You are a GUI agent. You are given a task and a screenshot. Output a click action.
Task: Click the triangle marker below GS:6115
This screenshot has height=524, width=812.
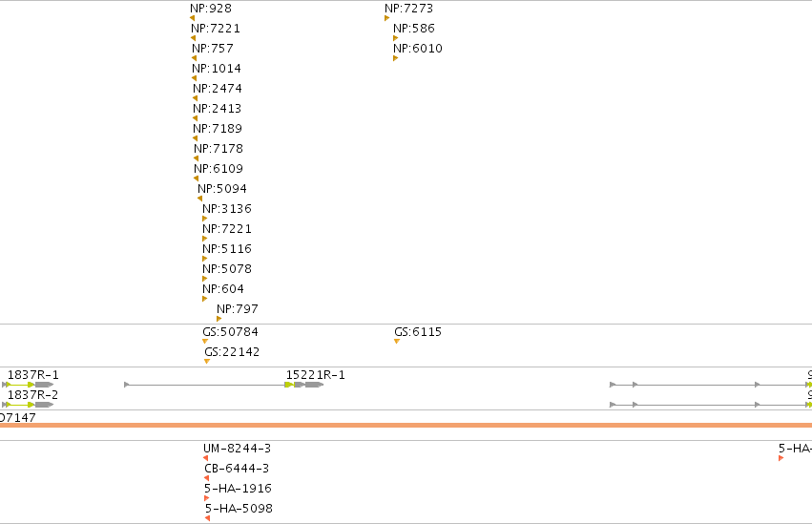click(x=397, y=342)
